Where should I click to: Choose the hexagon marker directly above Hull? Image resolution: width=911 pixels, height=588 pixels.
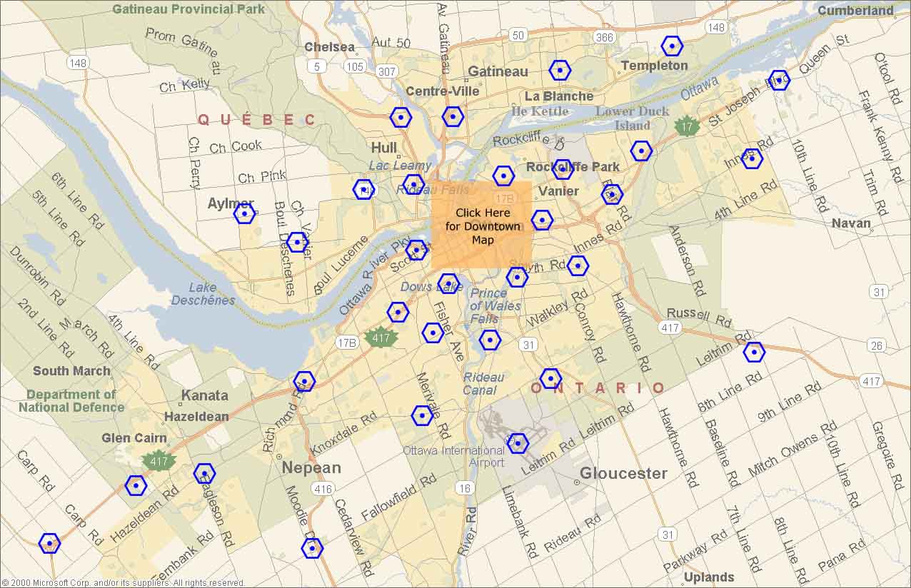pos(401,118)
